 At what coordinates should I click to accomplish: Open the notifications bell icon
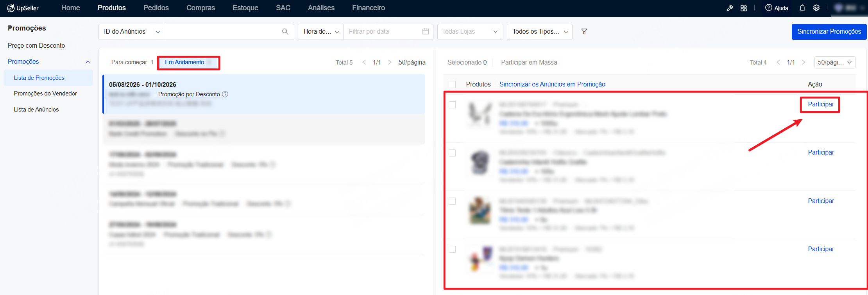click(802, 8)
